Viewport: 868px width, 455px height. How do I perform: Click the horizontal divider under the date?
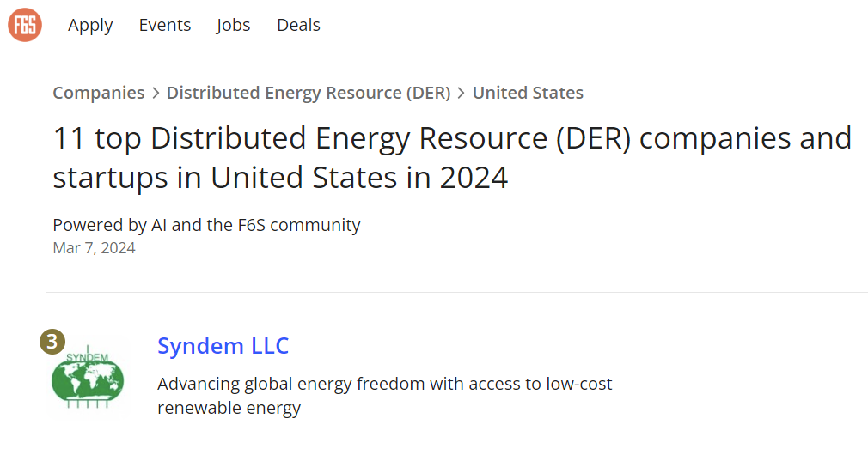pos(456,292)
